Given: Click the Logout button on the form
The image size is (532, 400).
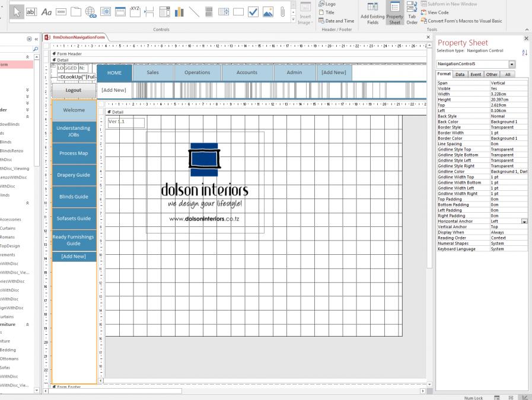Looking at the screenshot, I should [x=74, y=91].
